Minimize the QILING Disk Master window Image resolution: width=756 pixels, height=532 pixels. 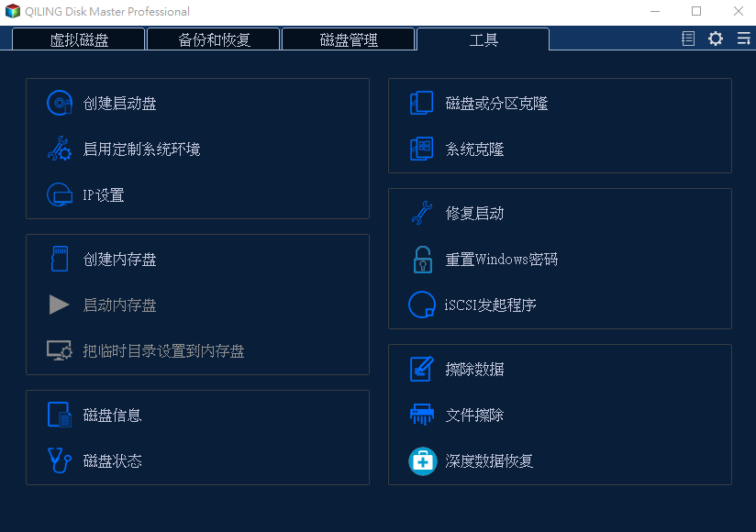click(655, 11)
